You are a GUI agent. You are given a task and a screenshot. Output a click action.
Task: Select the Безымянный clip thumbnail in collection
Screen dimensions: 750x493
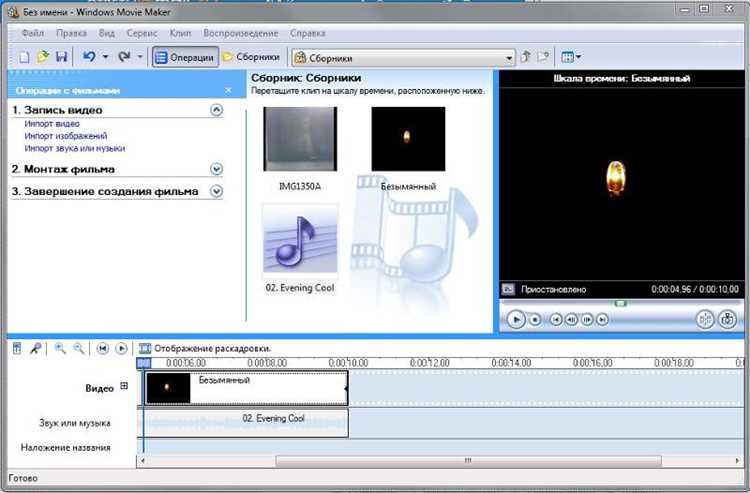point(408,139)
